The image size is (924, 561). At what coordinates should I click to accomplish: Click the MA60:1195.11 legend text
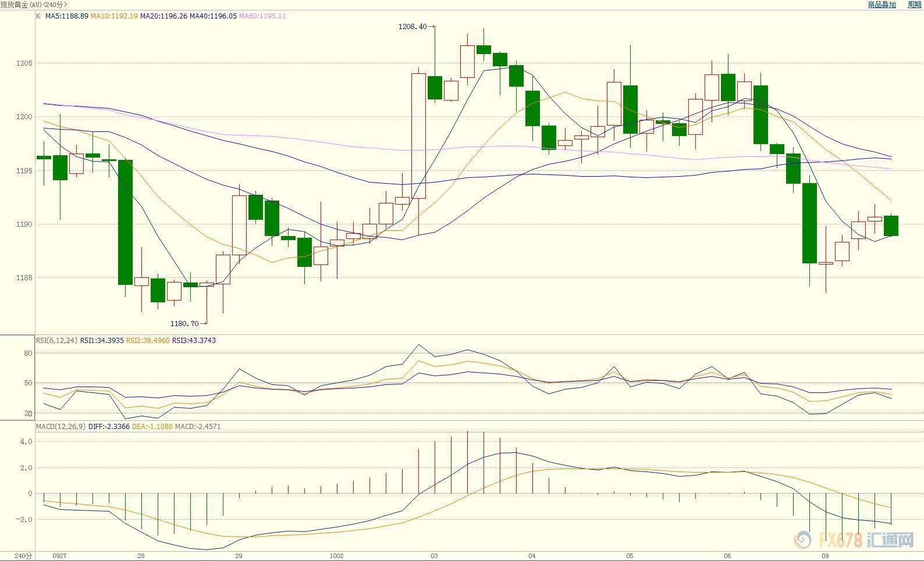pos(262,16)
